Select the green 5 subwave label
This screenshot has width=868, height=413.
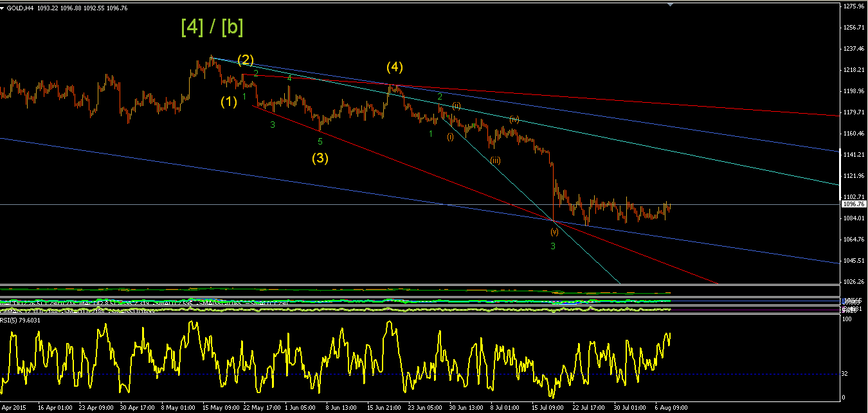point(320,141)
